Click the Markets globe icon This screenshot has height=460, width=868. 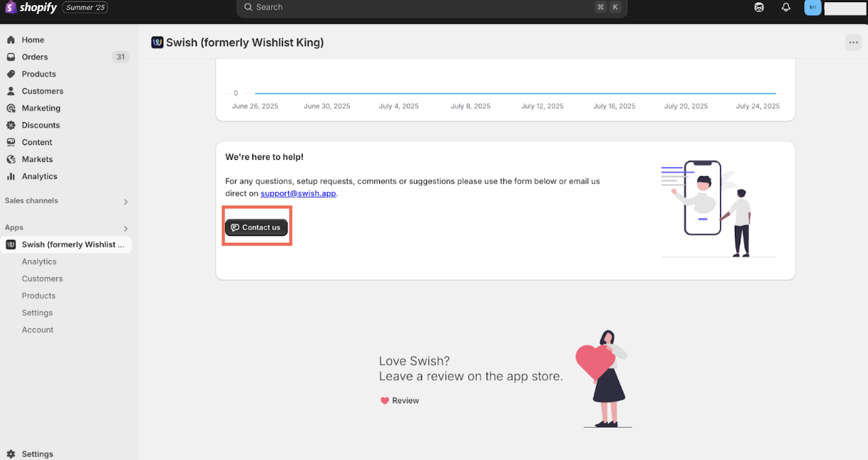pos(11,159)
